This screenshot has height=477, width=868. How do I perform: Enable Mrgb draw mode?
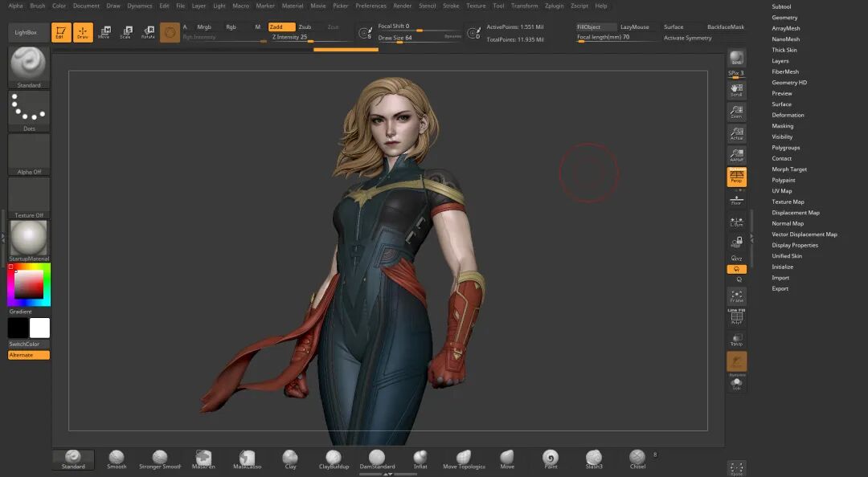[204, 26]
